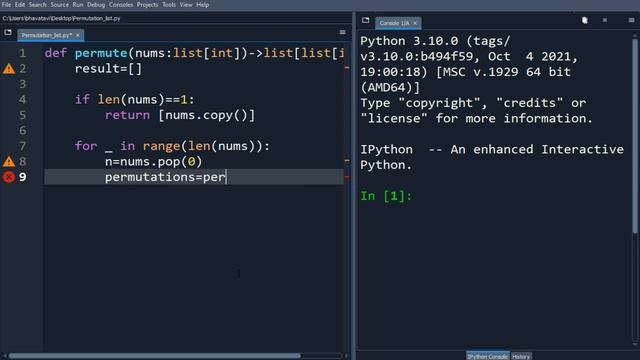Click 'permutations=per' on line 9
Screen dimensions: 640x360
165,177
